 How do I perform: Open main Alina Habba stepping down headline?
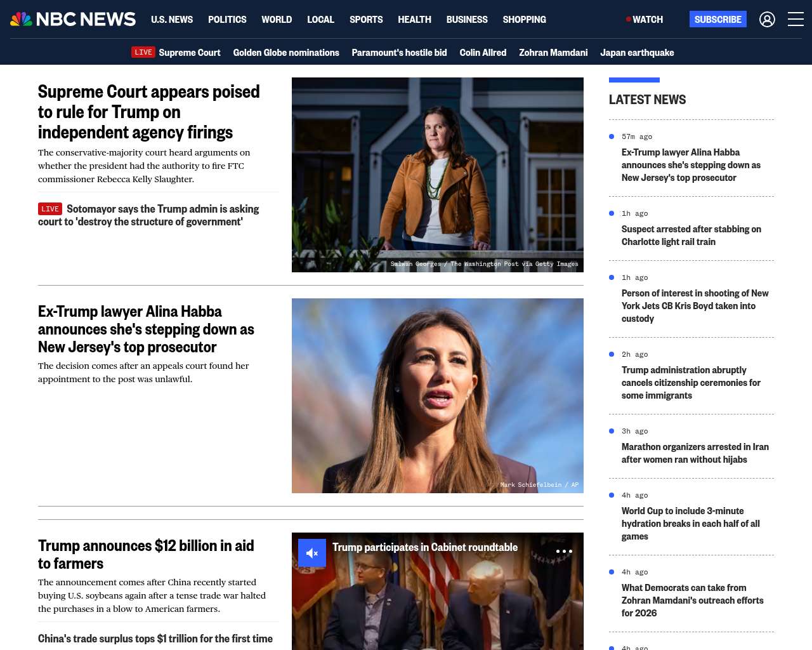pyautogui.click(x=146, y=329)
